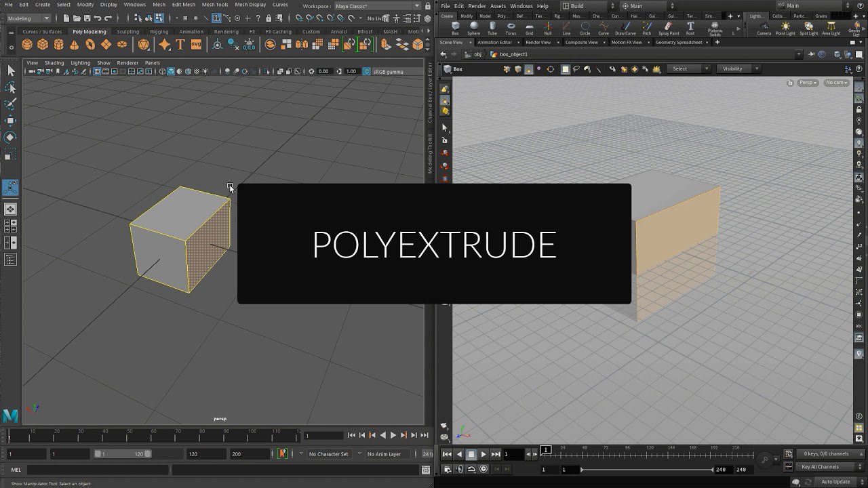Click Maya gamma value field 1.00
Image resolution: width=868 pixels, height=488 pixels.
351,71
